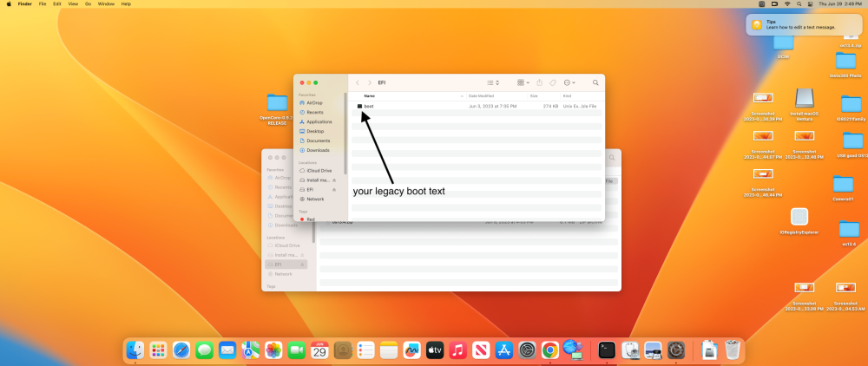The height and width of the screenshot is (366, 868).
Task: Open the More actions ellipsis dropdown
Action: (x=569, y=82)
